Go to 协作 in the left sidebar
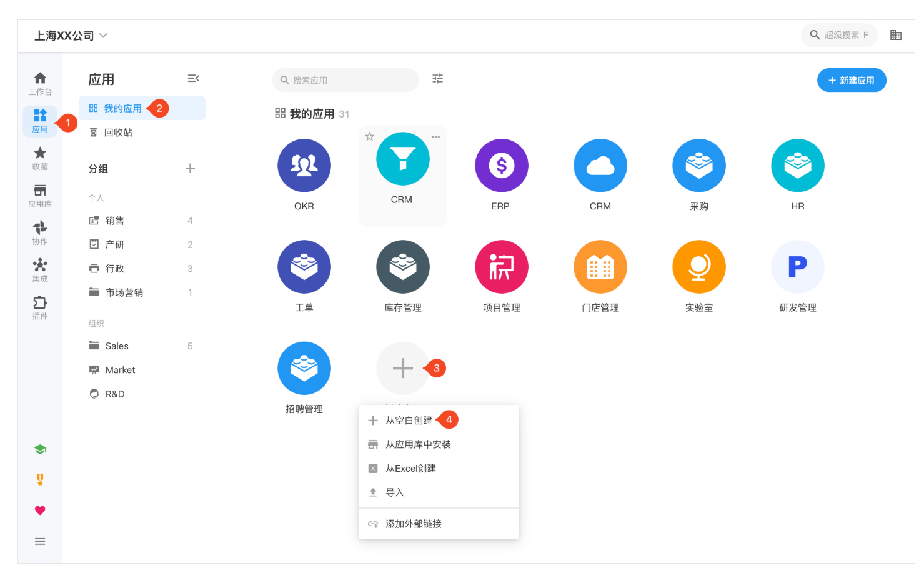Image resolution: width=924 pixels, height=575 pixels. point(40,233)
